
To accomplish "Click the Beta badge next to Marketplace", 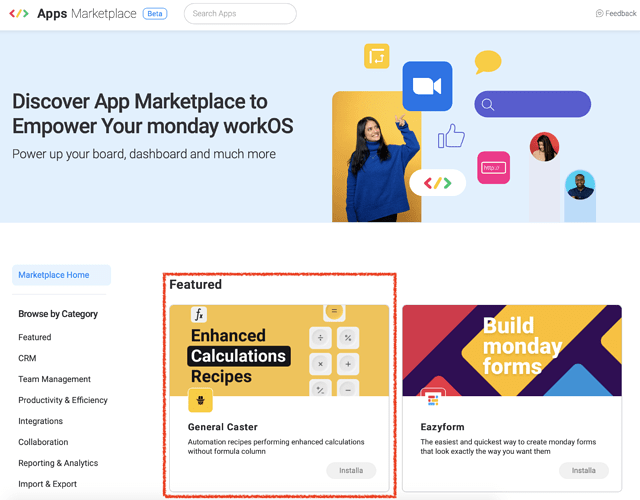I will [x=155, y=13].
